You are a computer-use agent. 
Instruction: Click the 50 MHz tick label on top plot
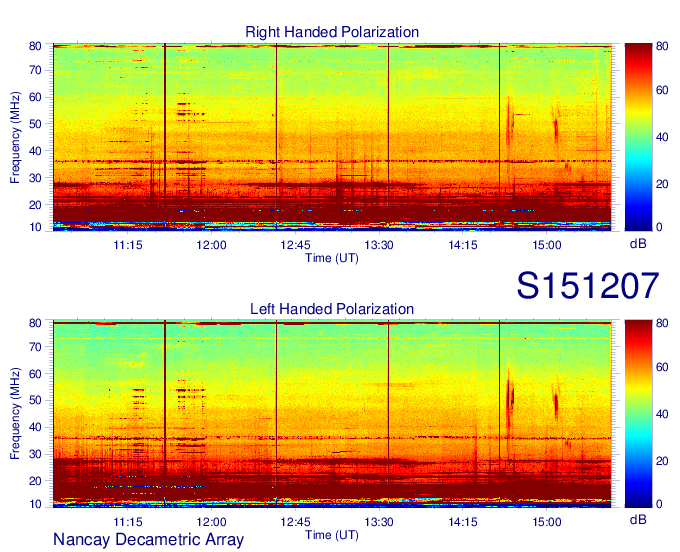[35, 124]
